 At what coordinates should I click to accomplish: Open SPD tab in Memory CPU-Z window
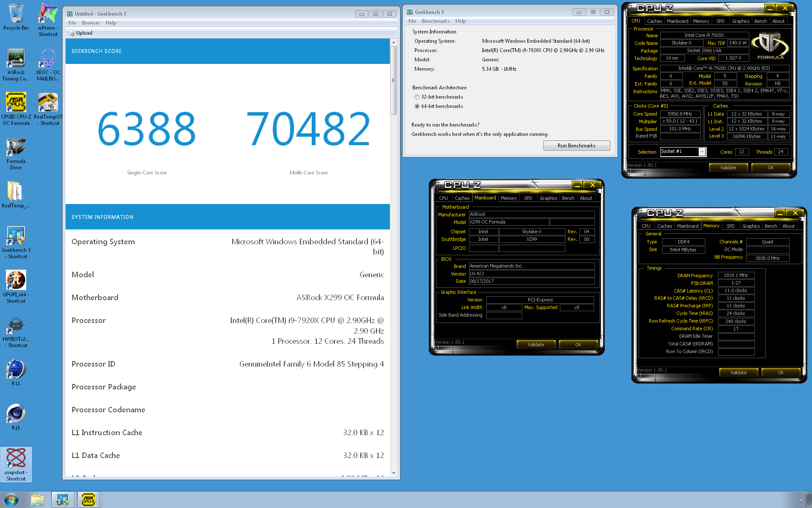coord(730,226)
